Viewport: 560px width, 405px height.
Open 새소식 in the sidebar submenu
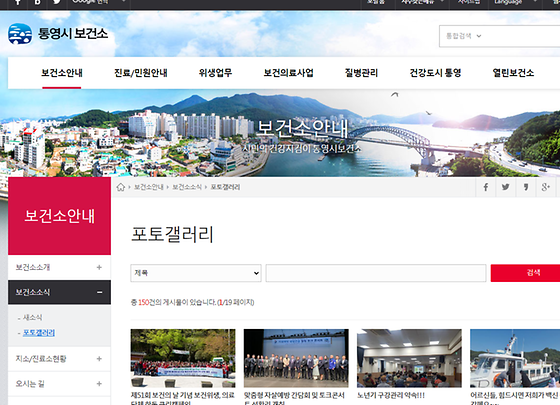point(32,318)
